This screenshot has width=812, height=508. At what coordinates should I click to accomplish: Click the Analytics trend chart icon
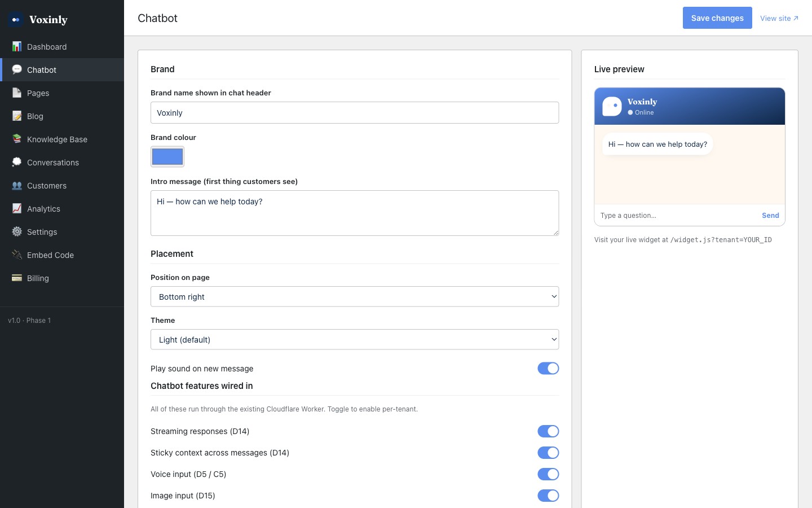pos(17,208)
